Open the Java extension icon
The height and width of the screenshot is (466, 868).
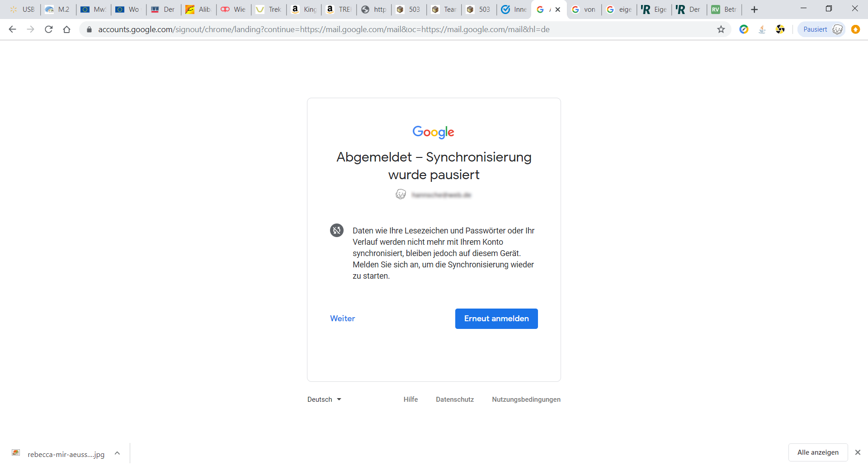[x=762, y=29]
